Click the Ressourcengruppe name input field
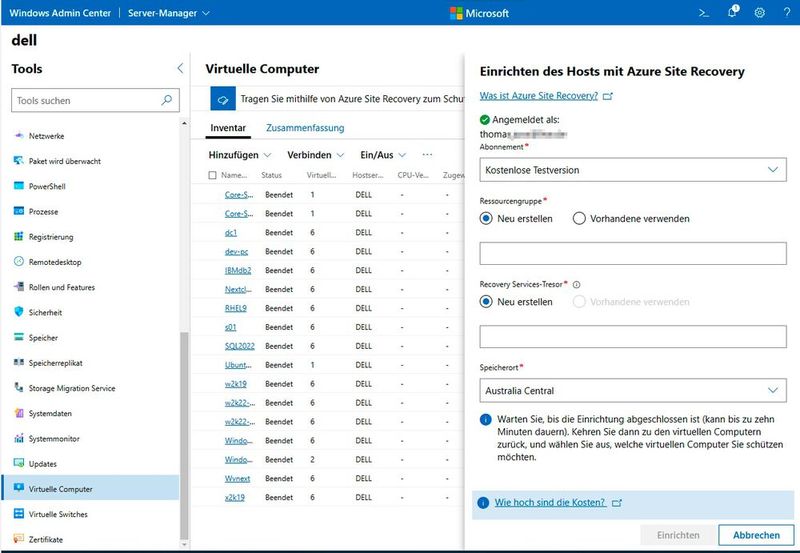Screen dimensions: 800x553 click(633, 253)
